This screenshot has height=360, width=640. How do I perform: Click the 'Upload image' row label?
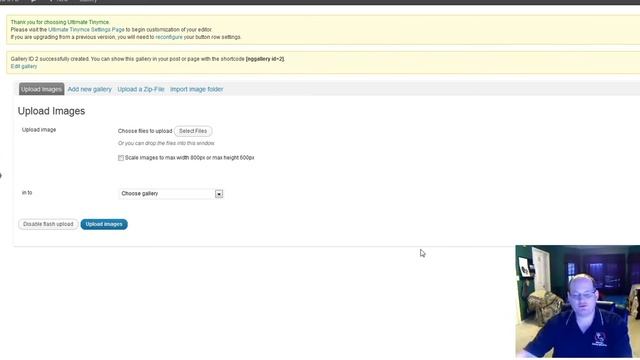[x=39, y=130]
